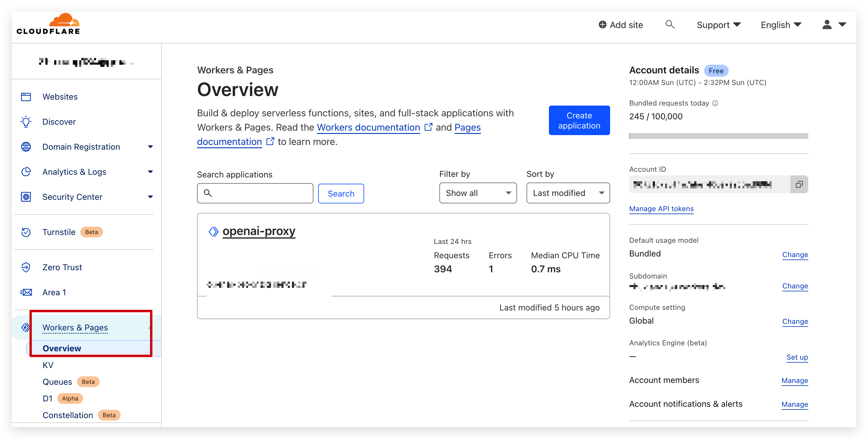Image resolution: width=868 pixels, height=439 pixels.
Task: Click the openai-proxy worker icon
Action: tap(213, 232)
